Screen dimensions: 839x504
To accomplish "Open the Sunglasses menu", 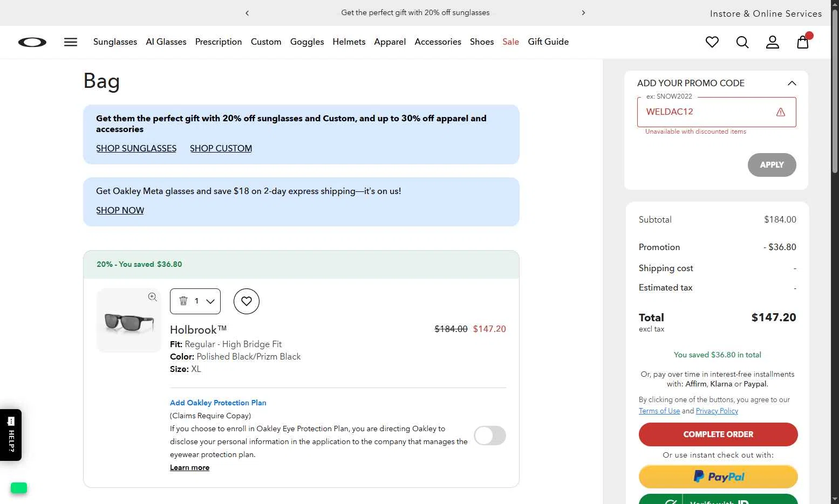I will (115, 42).
